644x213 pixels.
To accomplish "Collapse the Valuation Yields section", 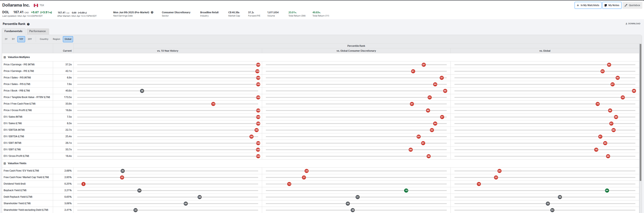I will coord(5,164).
